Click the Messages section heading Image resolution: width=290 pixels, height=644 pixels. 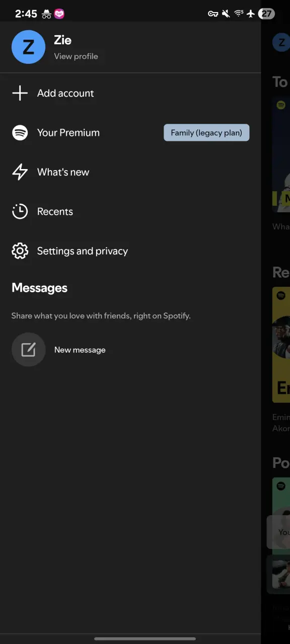pyautogui.click(x=39, y=288)
